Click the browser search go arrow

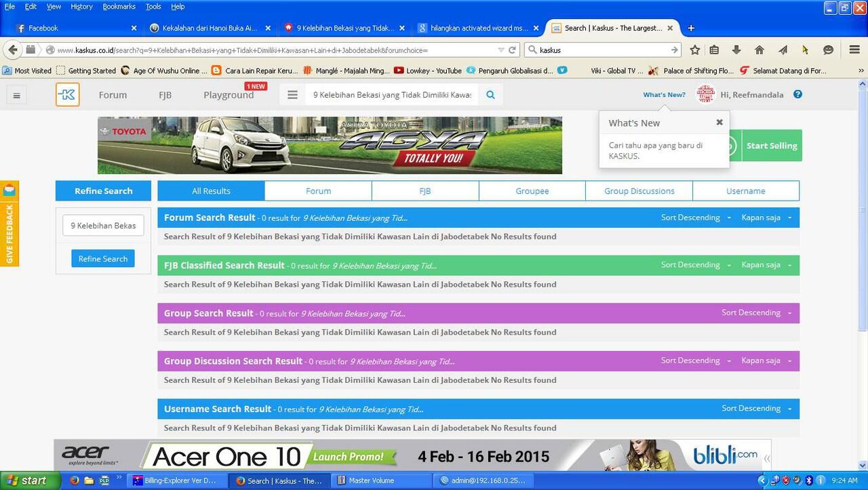point(674,49)
